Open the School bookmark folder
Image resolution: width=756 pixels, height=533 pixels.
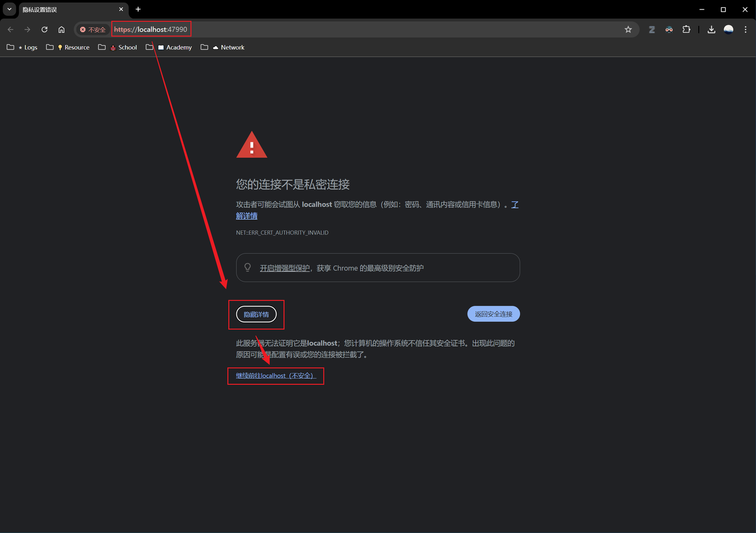coord(118,47)
